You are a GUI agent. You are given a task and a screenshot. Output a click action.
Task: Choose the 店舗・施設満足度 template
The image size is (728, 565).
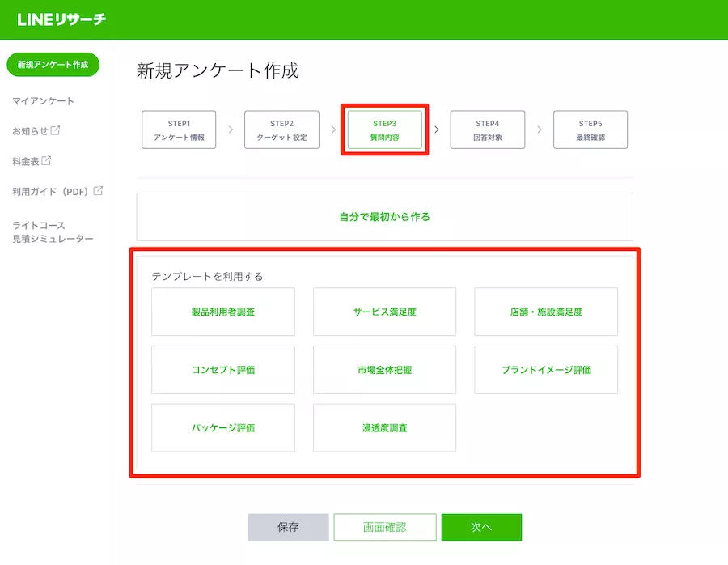pyautogui.click(x=546, y=312)
